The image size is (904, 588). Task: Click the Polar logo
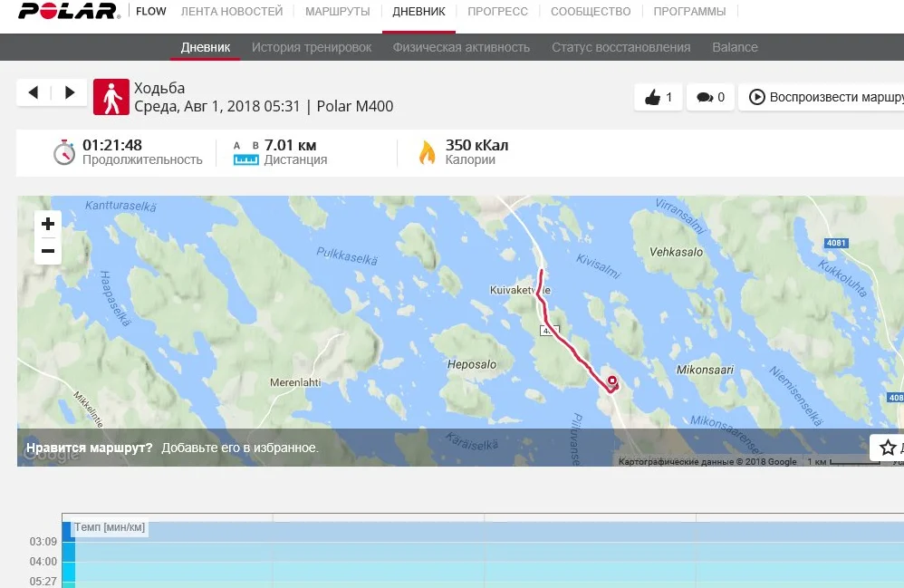[69, 11]
